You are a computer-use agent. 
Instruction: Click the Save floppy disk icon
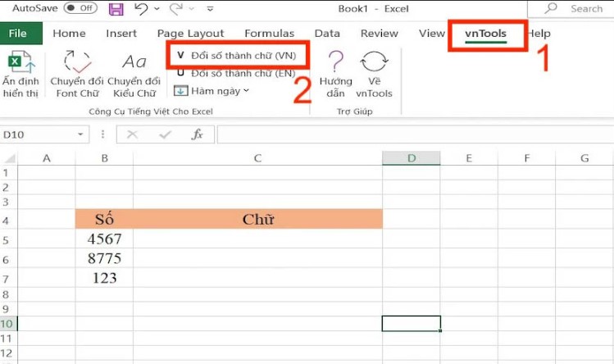click(116, 9)
